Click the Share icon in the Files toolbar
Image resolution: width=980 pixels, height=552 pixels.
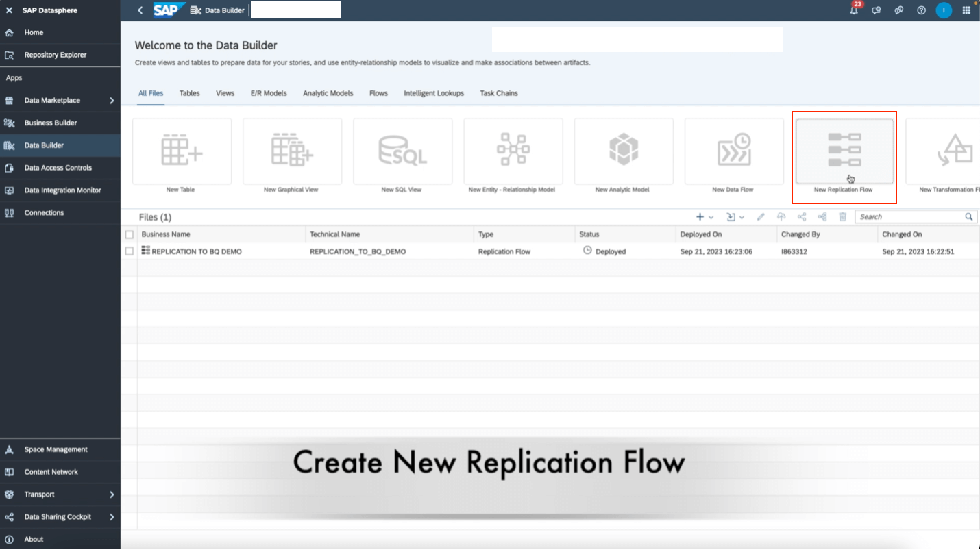coord(801,216)
